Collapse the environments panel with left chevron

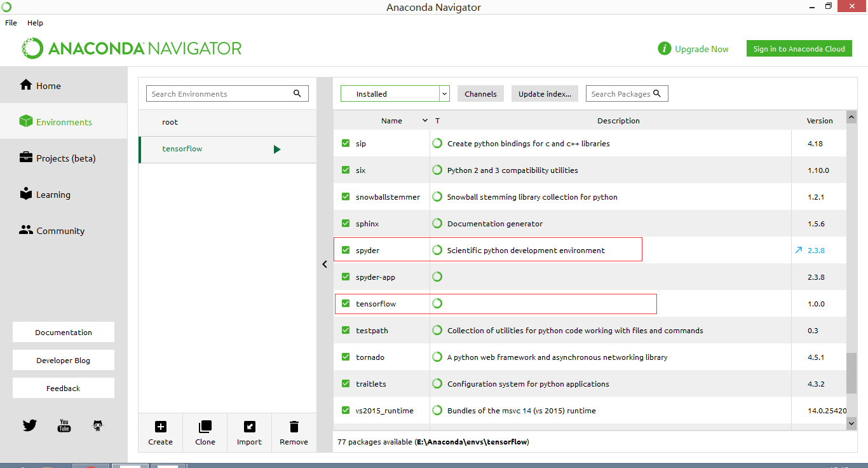(325, 264)
